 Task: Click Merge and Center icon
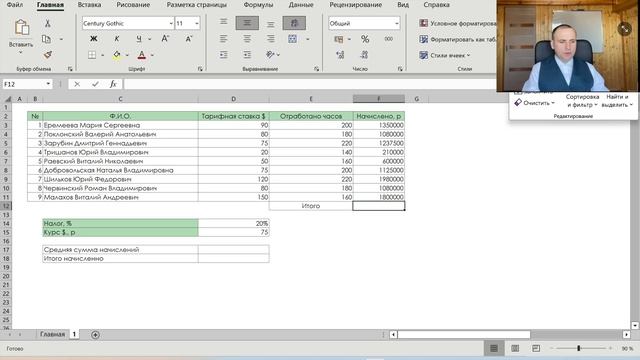(x=293, y=39)
